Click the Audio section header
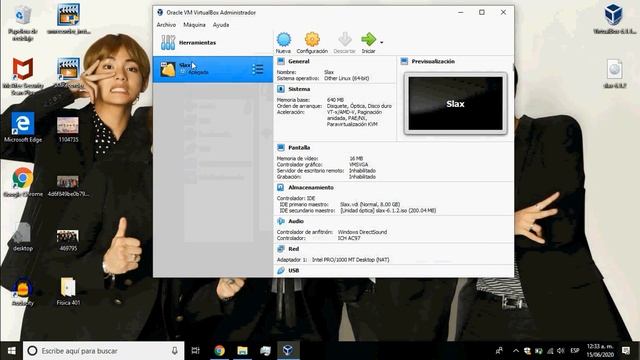 point(296,221)
